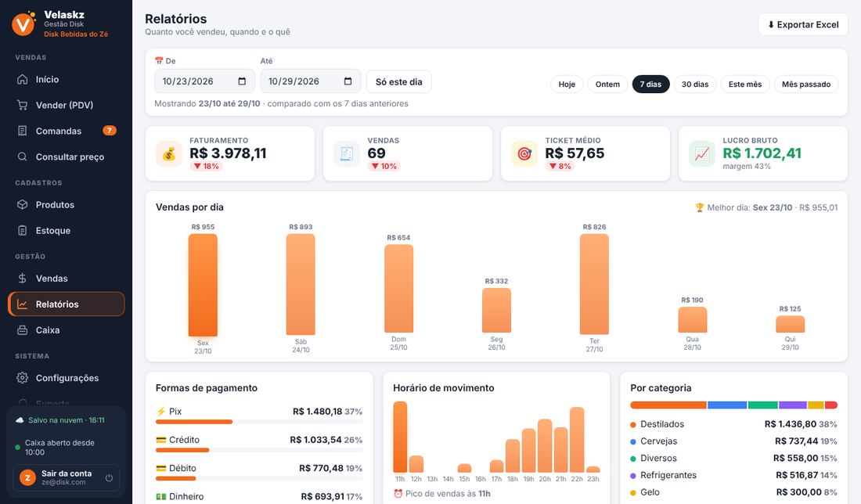Click the card icon next to Débito
This screenshot has height=504, width=861.
161,468
